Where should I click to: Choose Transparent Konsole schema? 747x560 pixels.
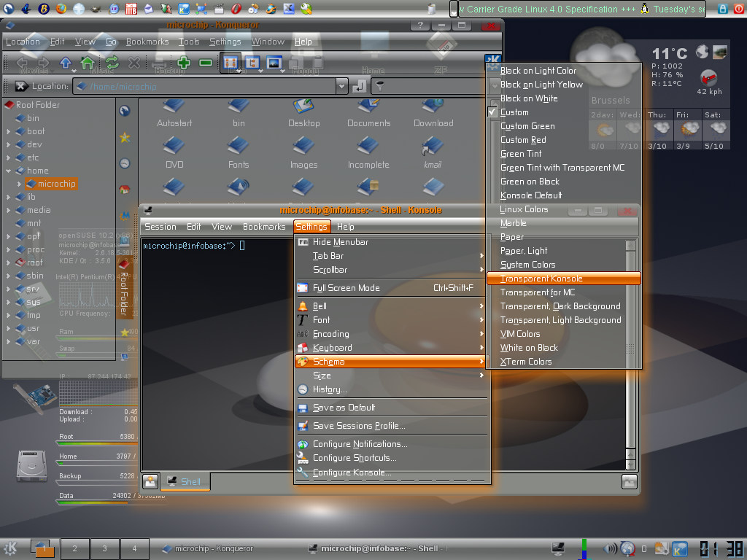click(x=564, y=279)
